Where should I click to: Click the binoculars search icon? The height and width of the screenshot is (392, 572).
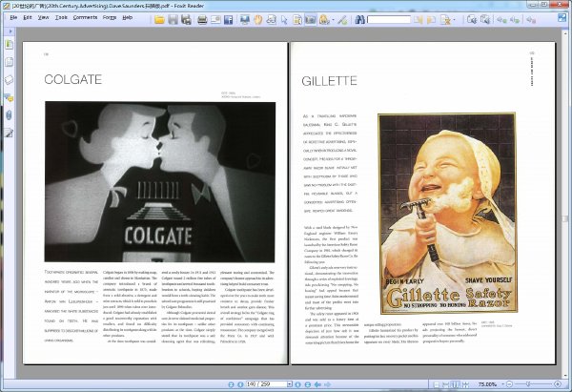(360, 20)
